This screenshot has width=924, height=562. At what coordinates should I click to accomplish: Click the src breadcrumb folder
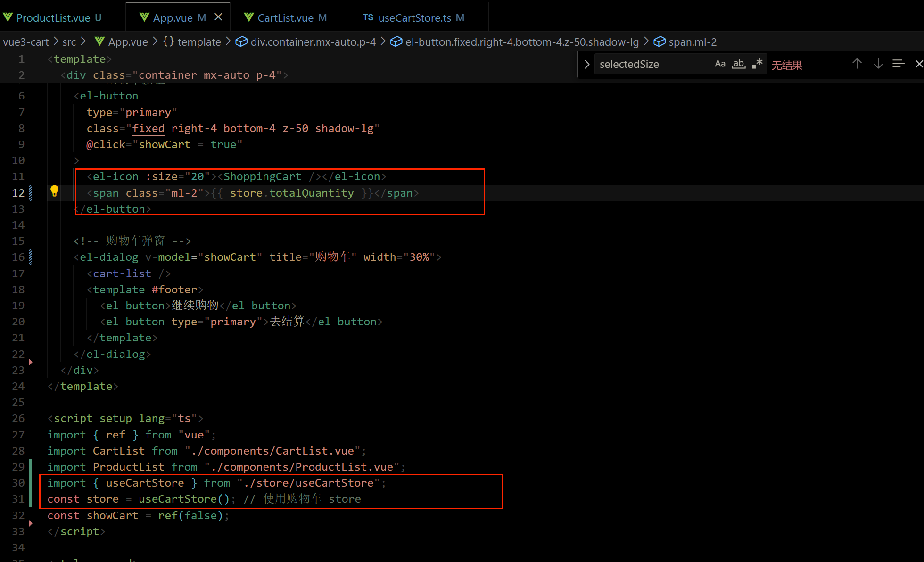point(69,42)
